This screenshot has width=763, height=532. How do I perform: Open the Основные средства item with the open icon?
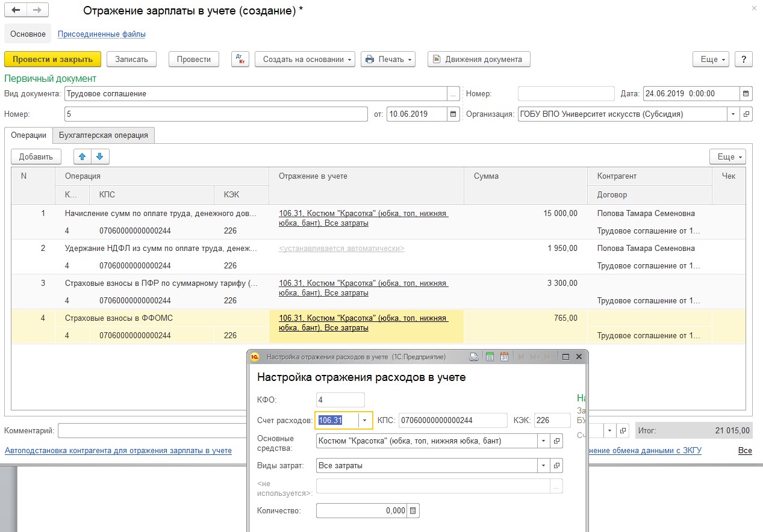point(557,441)
